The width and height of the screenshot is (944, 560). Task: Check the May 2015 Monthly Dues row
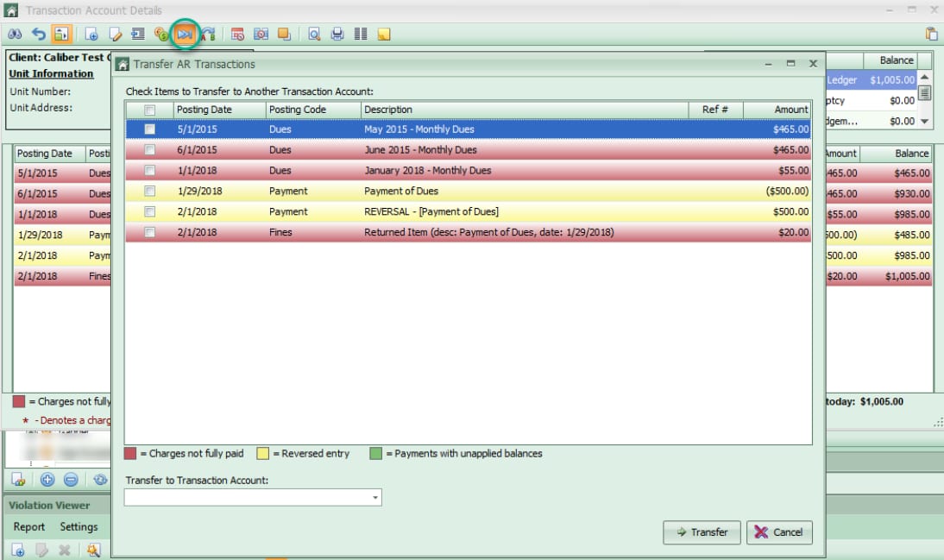(149, 129)
